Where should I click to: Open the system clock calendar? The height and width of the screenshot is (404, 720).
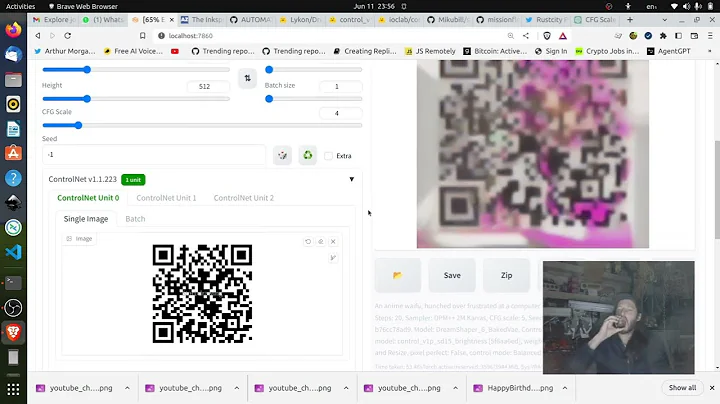tap(374, 6)
